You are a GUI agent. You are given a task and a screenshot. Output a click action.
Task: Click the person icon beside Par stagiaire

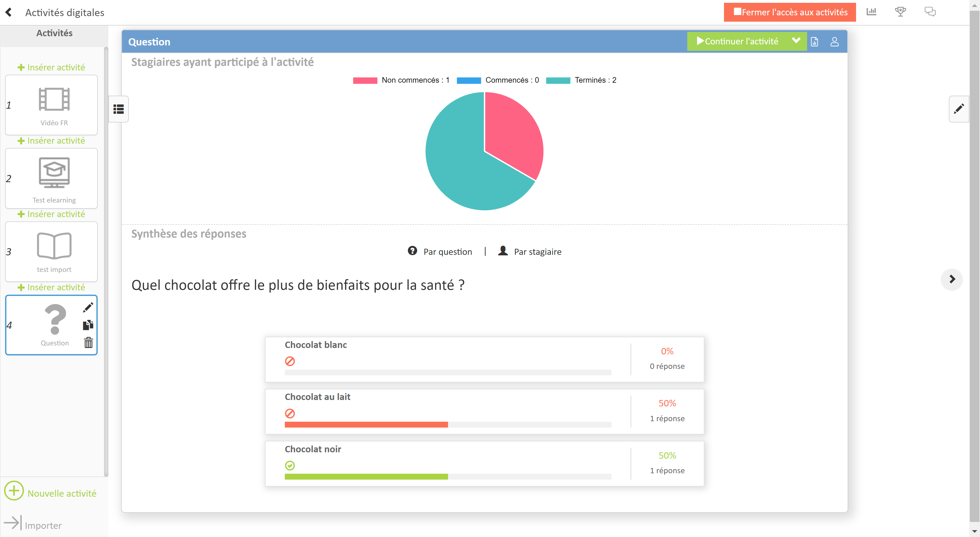click(x=503, y=251)
